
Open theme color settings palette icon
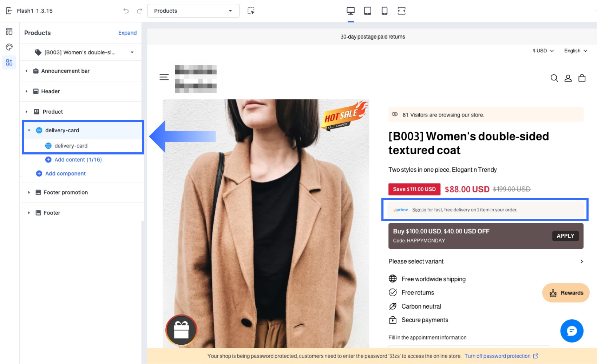9,47
